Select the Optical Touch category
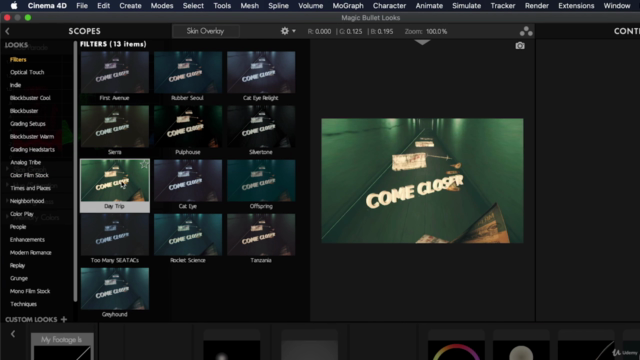This screenshot has height=360, width=640. coord(27,72)
